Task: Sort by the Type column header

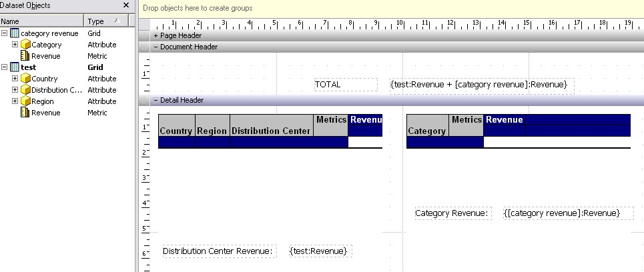Action: (x=107, y=21)
